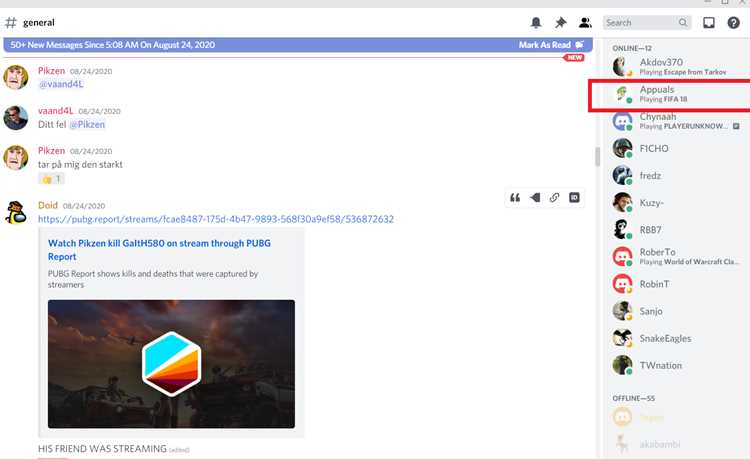The width and height of the screenshot is (750, 459).
Task: Open the help question mark icon
Action: (733, 22)
